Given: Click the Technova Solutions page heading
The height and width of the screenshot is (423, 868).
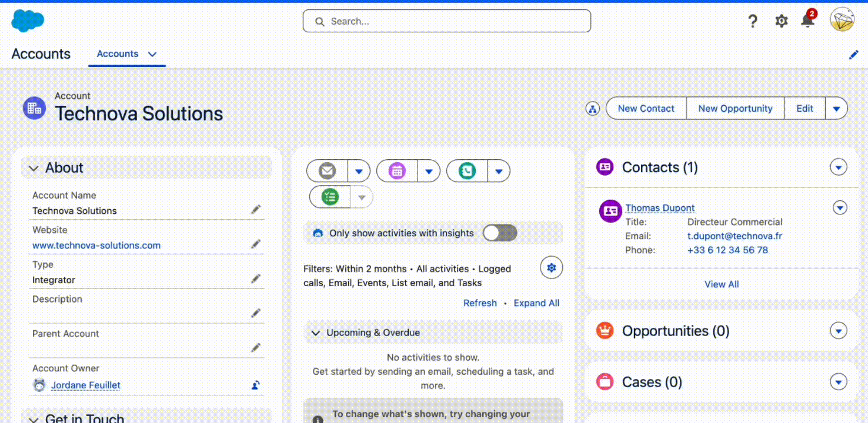Looking at the screenshot, I should pos(139,113).
